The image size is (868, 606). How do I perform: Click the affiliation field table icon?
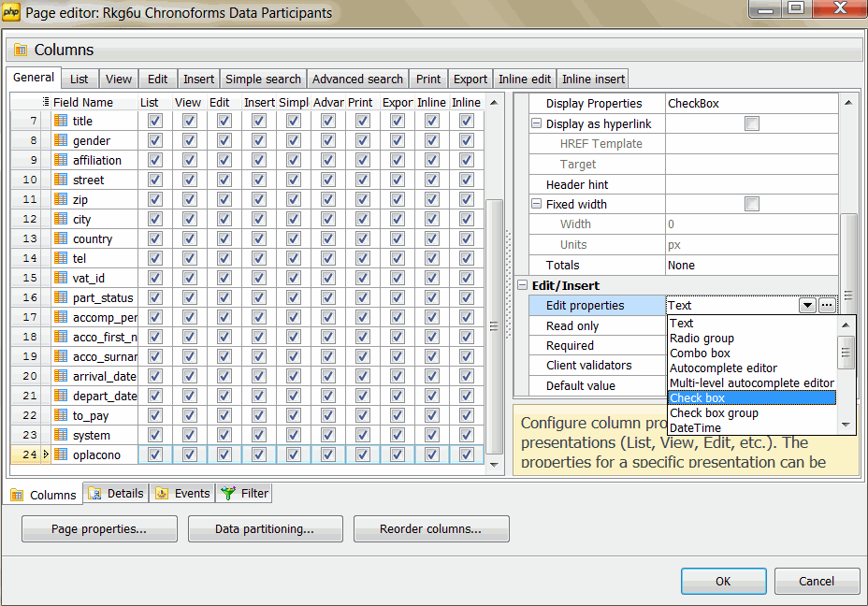[x=61, y=160]
